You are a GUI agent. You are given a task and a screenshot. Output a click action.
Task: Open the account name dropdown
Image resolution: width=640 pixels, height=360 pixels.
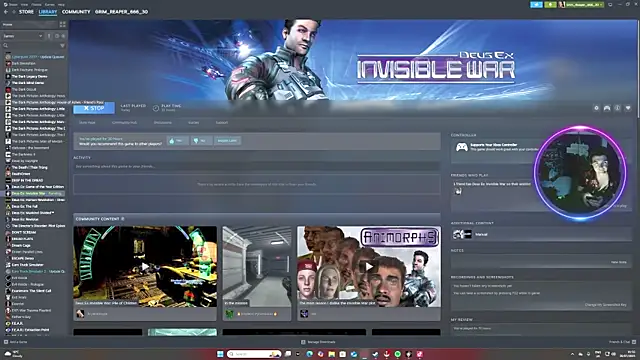tap(582, 4)
